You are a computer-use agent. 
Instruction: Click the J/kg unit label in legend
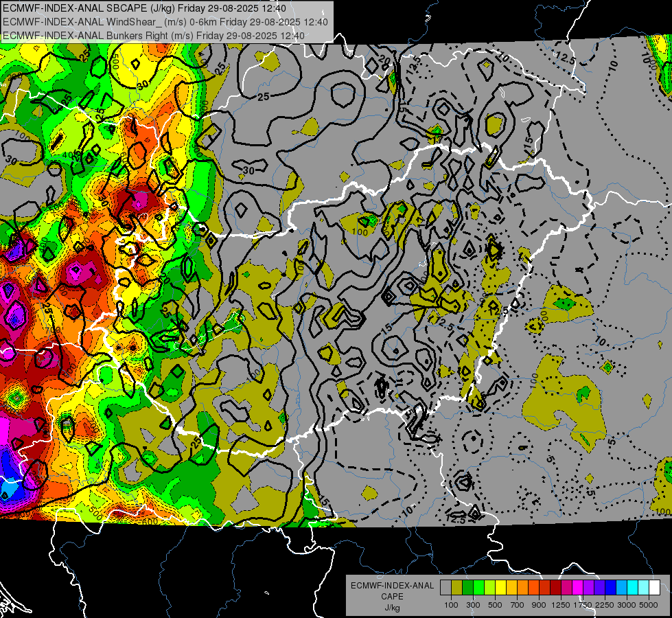point(392,608)
